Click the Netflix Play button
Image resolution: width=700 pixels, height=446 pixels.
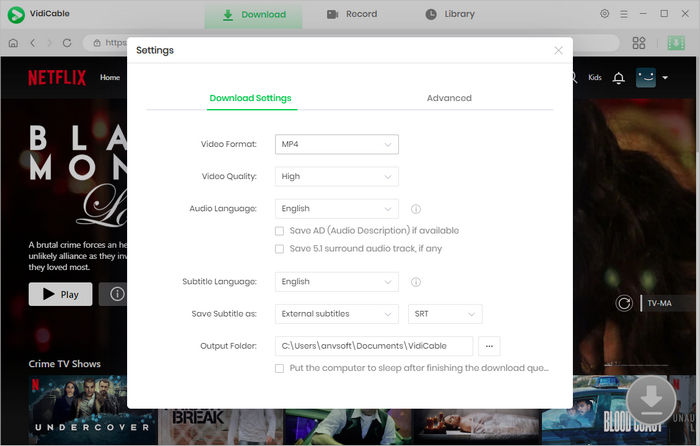(61, 294)
